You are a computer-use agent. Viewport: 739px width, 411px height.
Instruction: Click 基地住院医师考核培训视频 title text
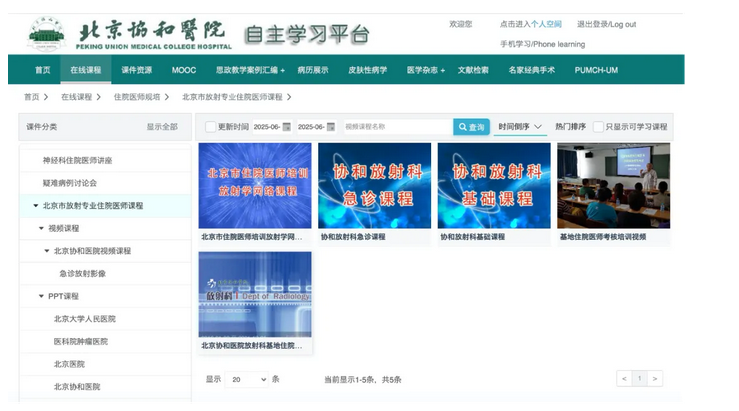[603, 237]
